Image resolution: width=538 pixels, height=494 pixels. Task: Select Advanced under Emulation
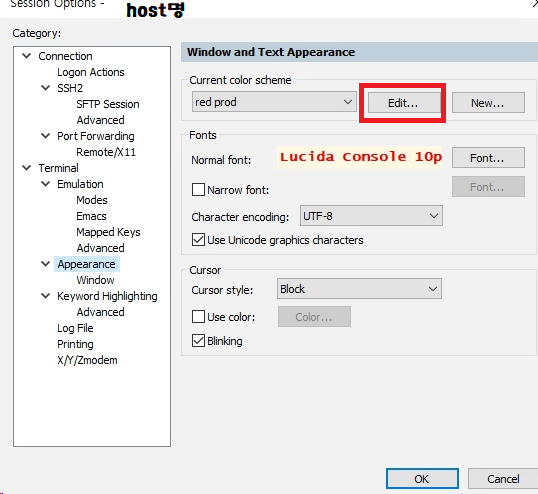(100, 248)
